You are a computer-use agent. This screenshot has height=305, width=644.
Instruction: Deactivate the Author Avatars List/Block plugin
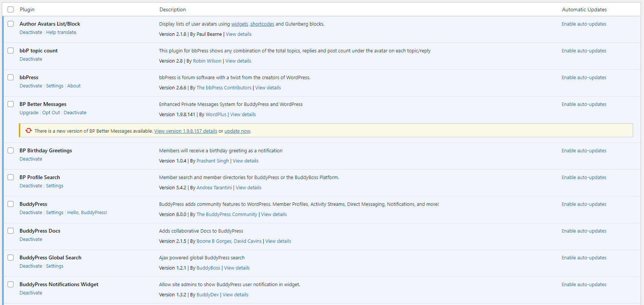point(31,32)
